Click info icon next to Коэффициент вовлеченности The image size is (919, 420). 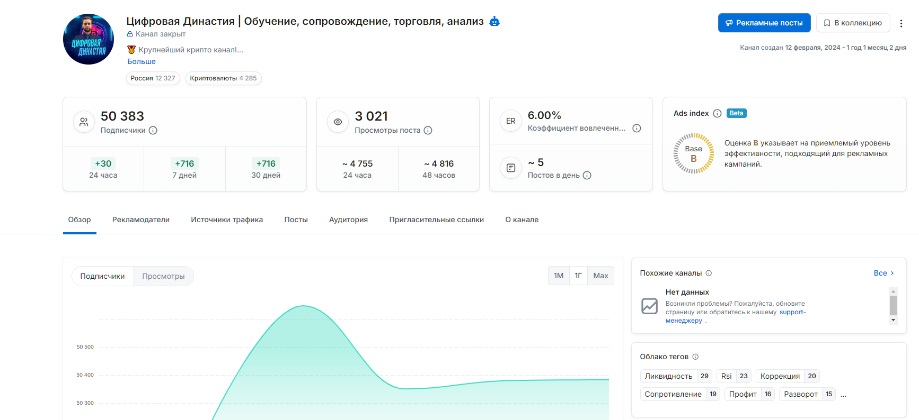(637, 128)
